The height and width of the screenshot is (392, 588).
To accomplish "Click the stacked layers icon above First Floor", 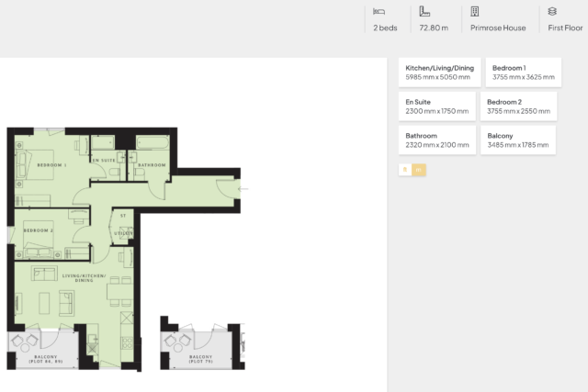I will tap(552, 11).
